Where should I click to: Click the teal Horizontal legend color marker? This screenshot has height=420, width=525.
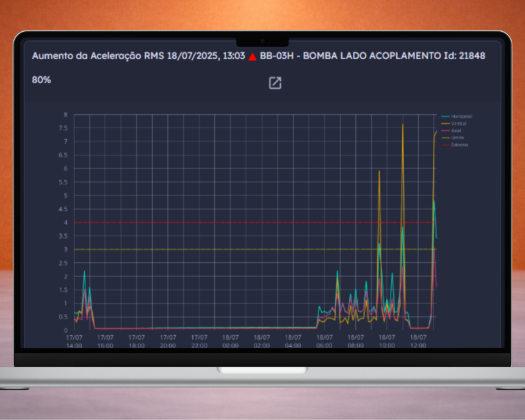(x=445, y=116)
